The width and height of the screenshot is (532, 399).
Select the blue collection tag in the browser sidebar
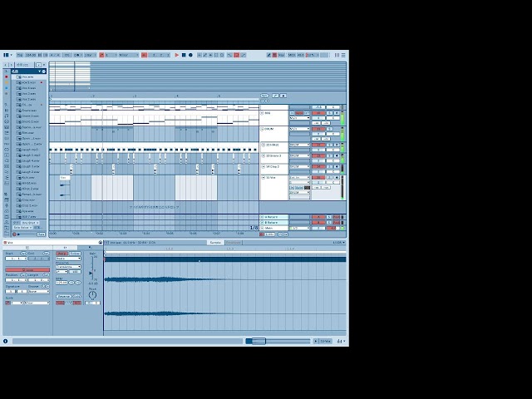7,88
